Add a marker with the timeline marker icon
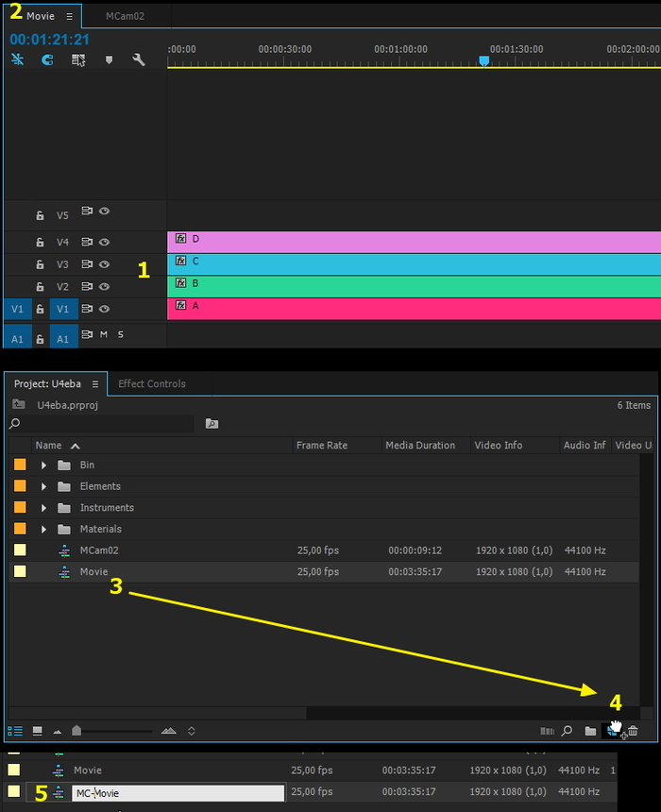This screenshot has height=812, width=661. [109, 60]
